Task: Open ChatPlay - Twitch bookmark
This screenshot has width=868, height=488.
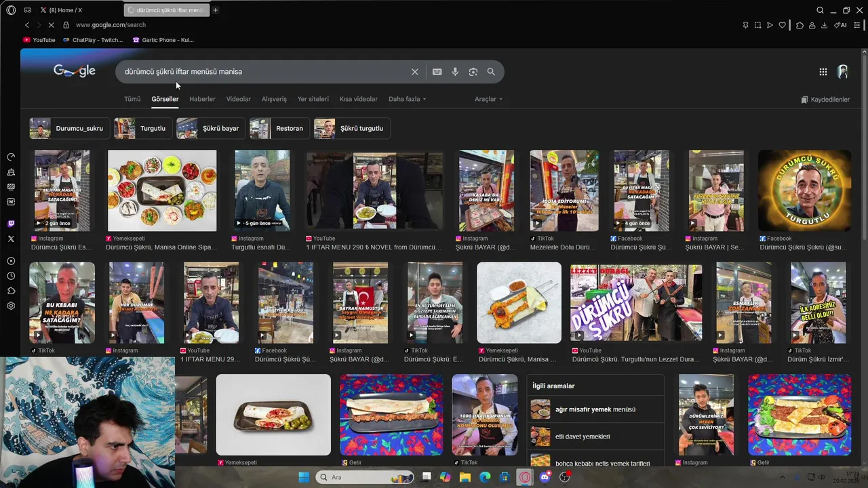Action: [93, 40]
